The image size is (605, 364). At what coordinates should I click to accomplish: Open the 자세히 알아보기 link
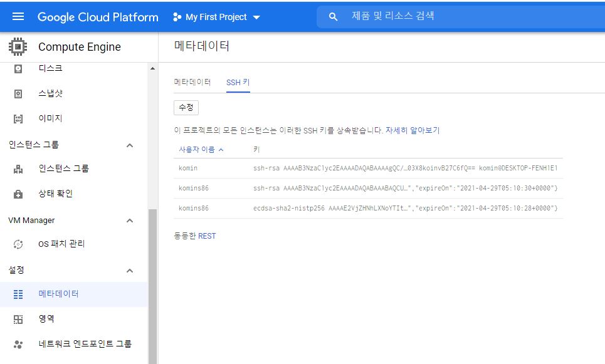pyautogui.click(x=413, y=130)
